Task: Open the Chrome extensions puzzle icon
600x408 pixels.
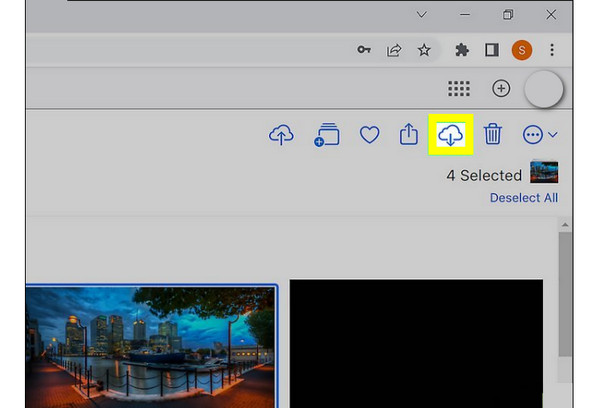Action: pos(461,50)
